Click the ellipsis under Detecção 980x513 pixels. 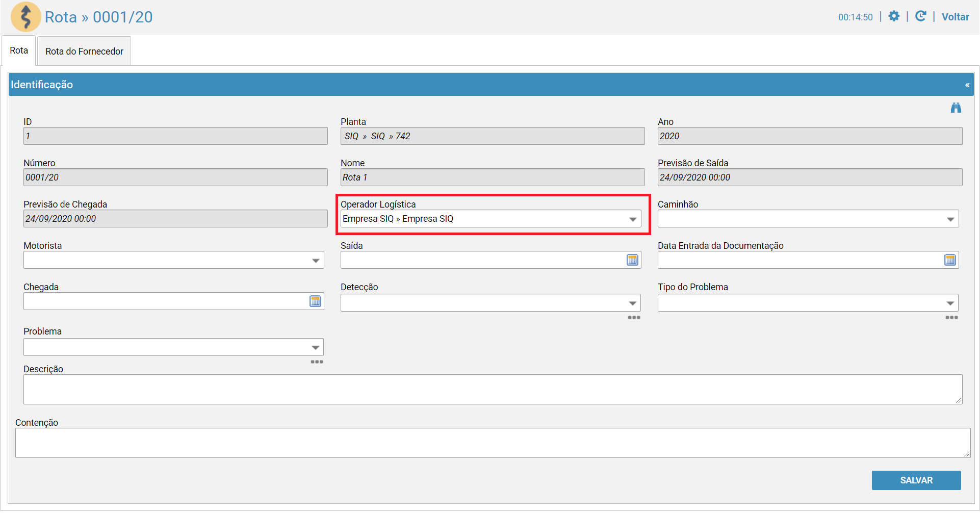pyautogui.click(x=634, y=318)
